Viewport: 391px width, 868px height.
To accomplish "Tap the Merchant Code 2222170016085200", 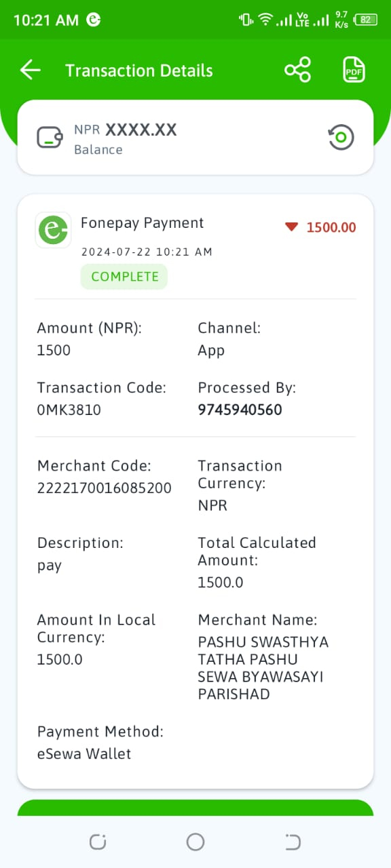I will [104, 488].
